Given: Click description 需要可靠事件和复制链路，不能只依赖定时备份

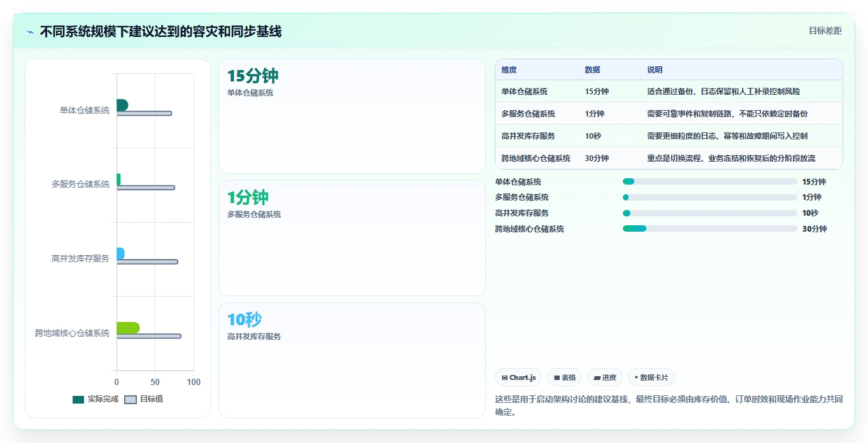Looking at the screenshot, I should pos(727,114).
